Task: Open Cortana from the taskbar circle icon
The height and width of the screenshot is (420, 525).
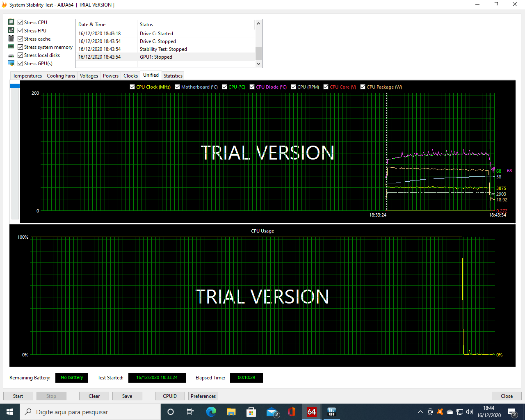Action: (171, 412)
